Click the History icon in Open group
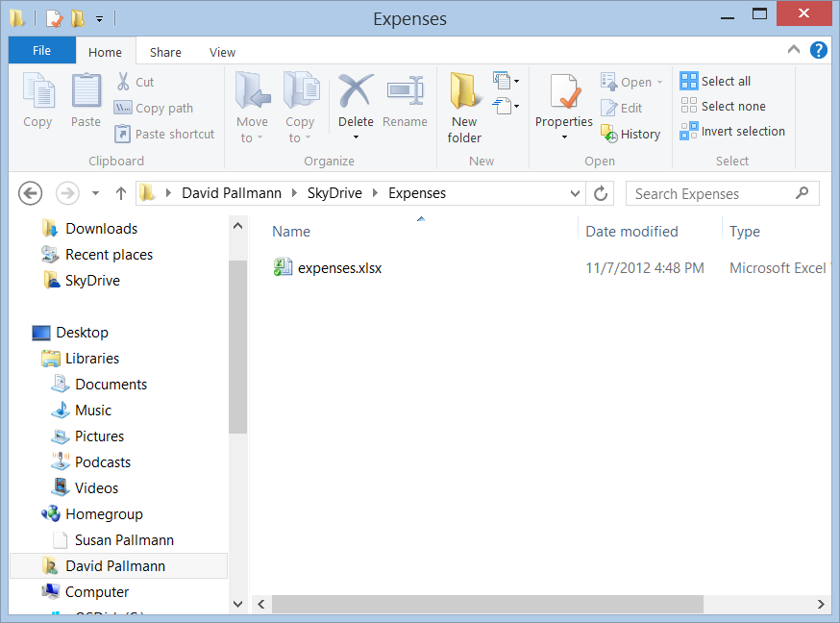Viewport: 840px width, 623px height. 608,134
